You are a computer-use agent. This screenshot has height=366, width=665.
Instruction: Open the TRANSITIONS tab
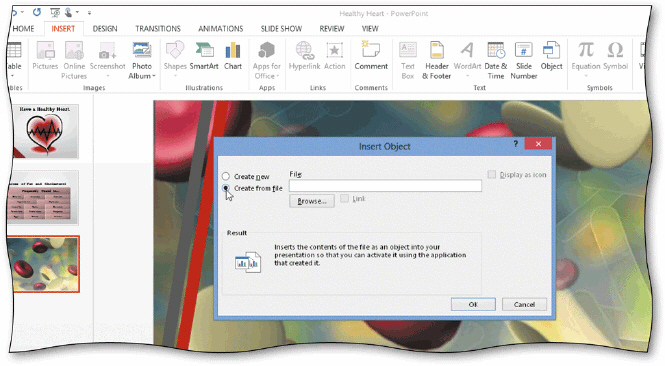tap(158, 29)
